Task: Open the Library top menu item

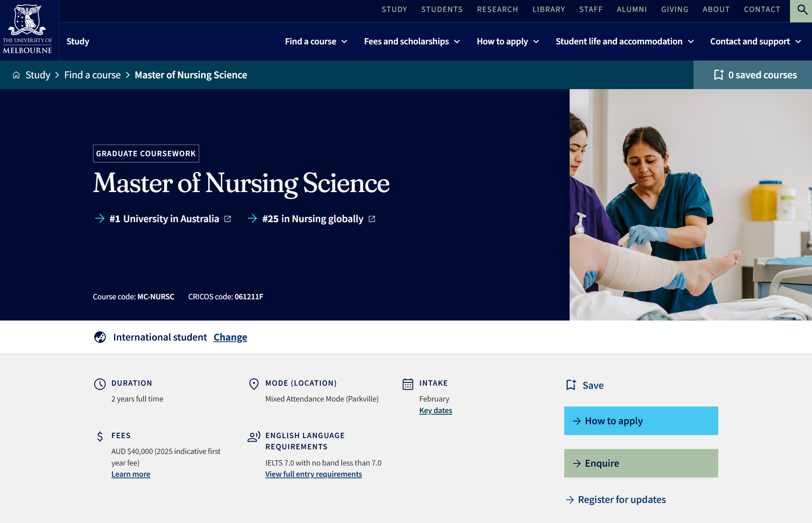Action: 548,9
